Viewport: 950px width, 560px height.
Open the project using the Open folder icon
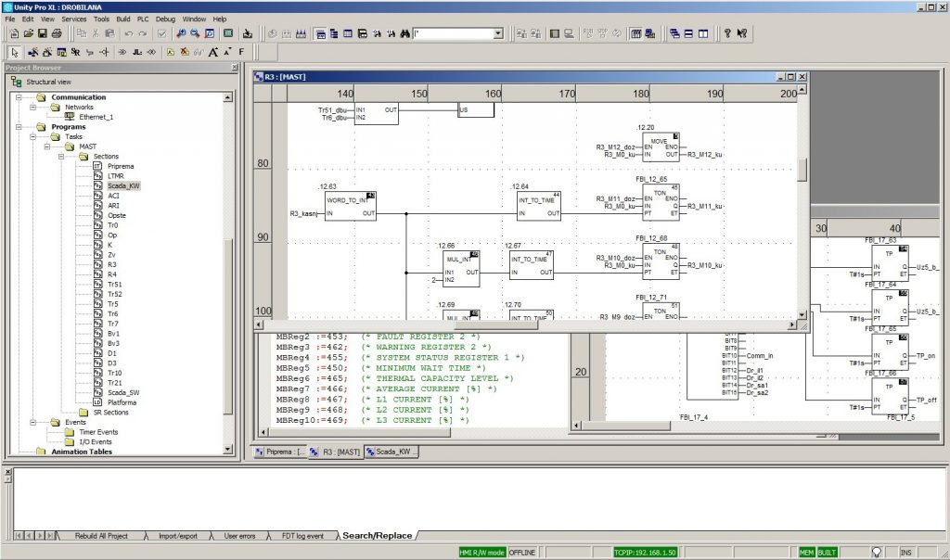(30, 33)
